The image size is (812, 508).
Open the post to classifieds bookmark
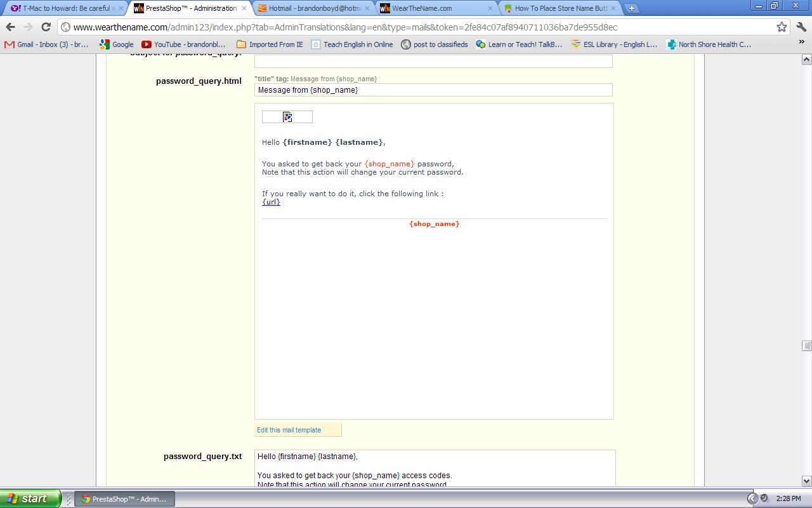coord(435,44)
